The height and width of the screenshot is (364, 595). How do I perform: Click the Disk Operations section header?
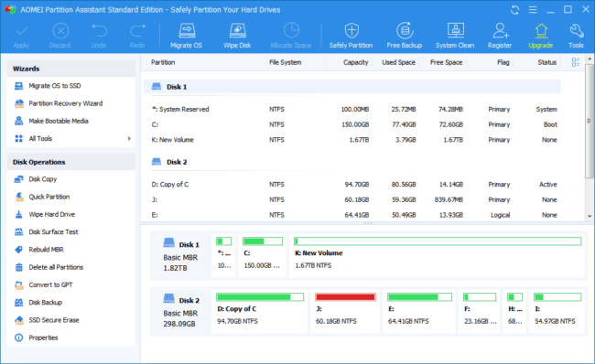70,162
